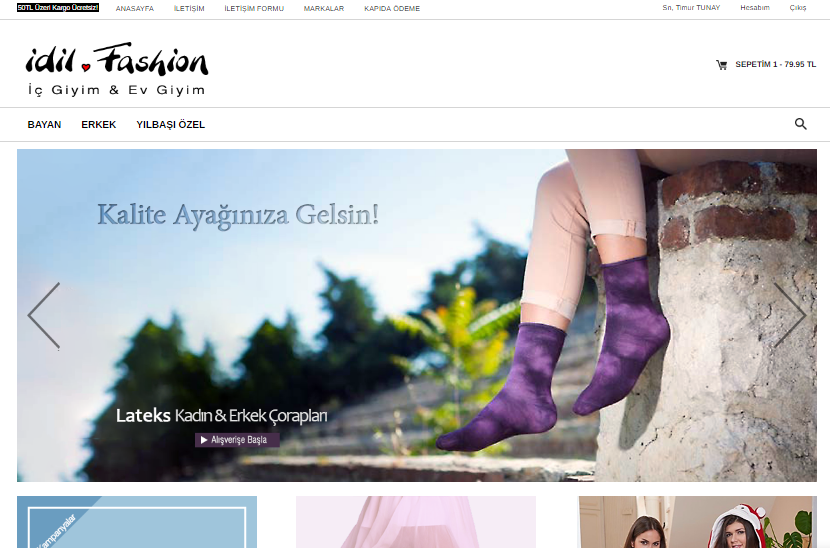Click Kalite Ayağınıza Gelsin! headline

pos(238,216)
